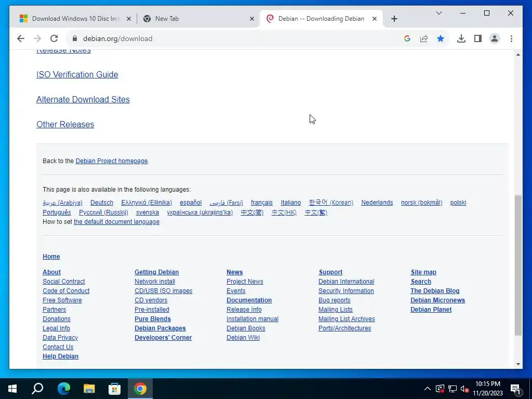The width and height of the screenshot is (532, 399).
Task: Open the Code of Conduct link
Action: pos(66,291)
